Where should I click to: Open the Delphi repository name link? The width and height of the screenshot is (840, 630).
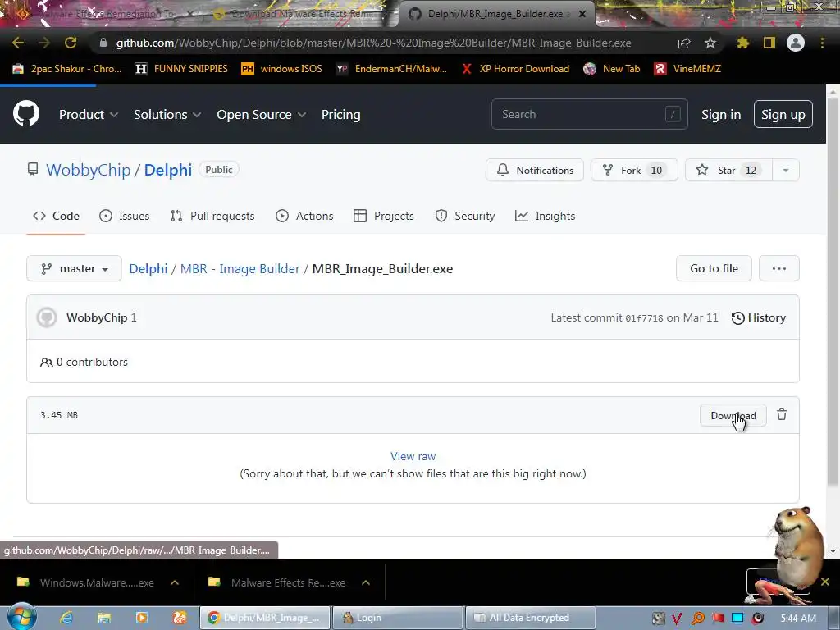pyautogui.click(x=167, y=170)
